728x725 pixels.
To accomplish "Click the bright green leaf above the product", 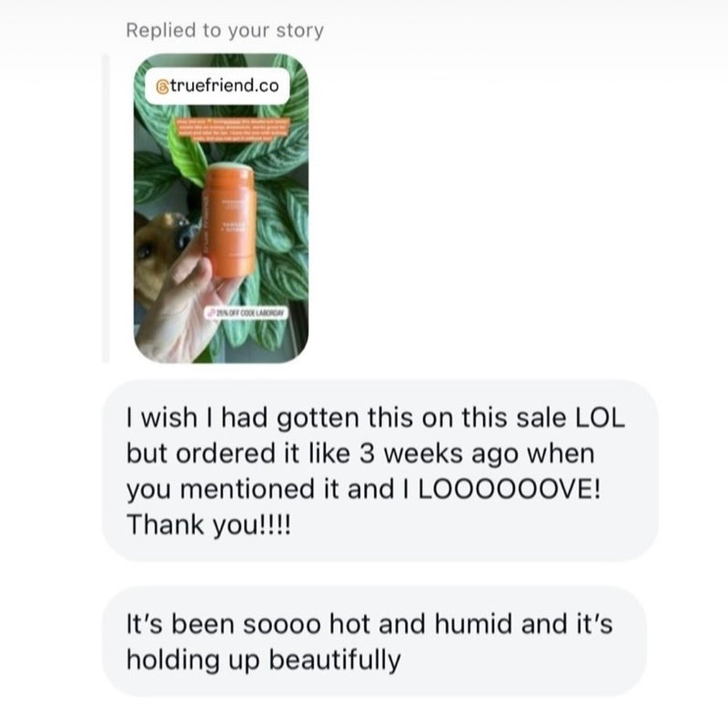I will pyautogui.click(x=188, y=156).
